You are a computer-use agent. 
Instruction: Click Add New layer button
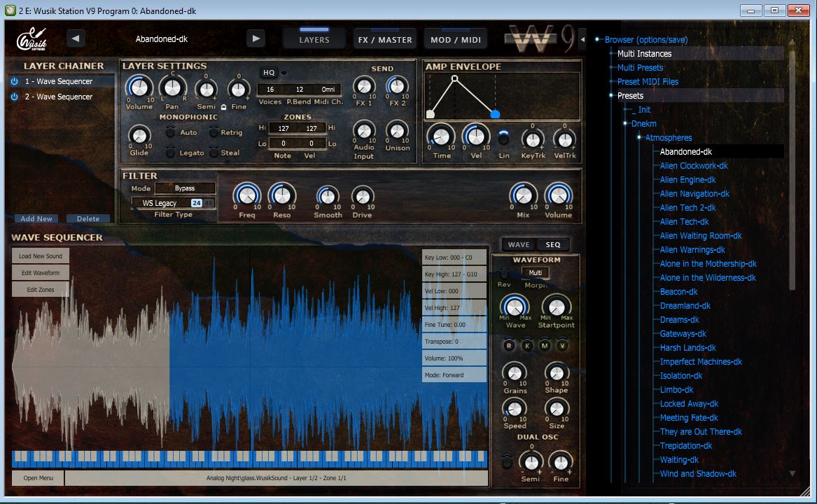(x=36, y=218)
